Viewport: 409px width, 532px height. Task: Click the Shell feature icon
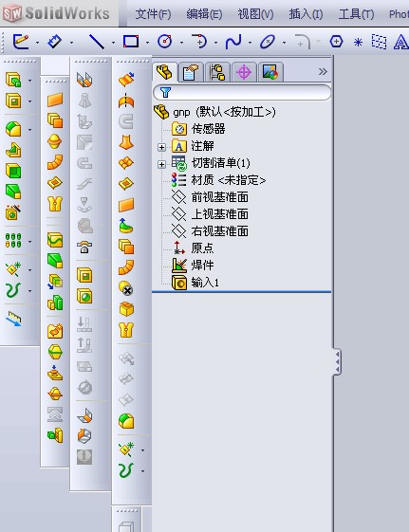click(x=13, y=171)
